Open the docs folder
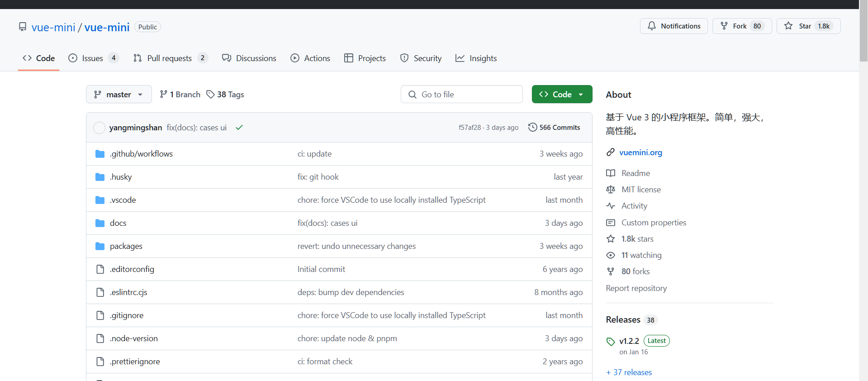The height and width of the screenshot is (381, 868). pos(118,223)
